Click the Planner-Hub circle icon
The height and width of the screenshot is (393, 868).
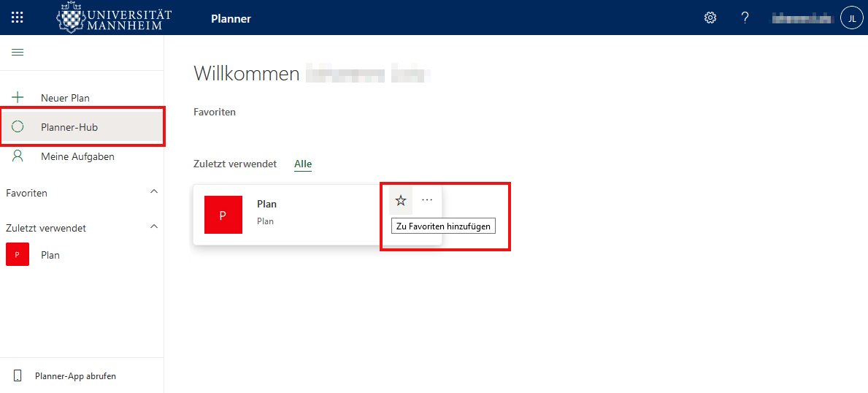[18, 127]
